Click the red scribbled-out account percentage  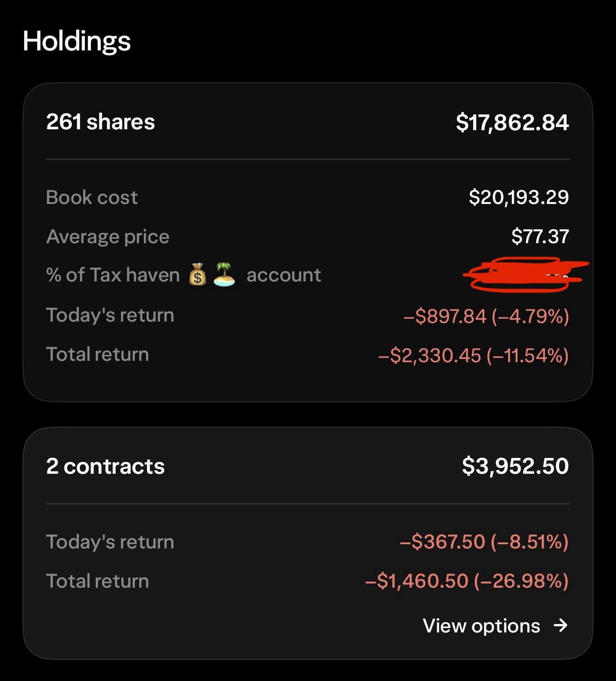(523, 274)
